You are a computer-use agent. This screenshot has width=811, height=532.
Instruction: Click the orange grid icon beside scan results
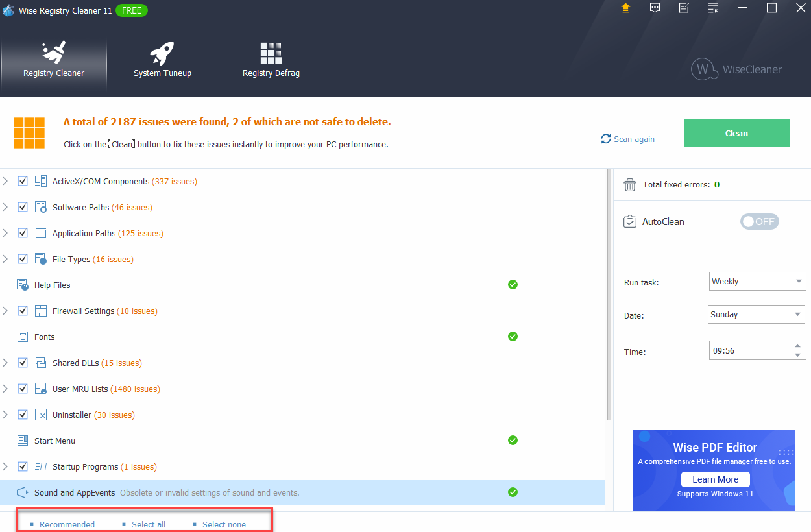click(x=29, y=133)
